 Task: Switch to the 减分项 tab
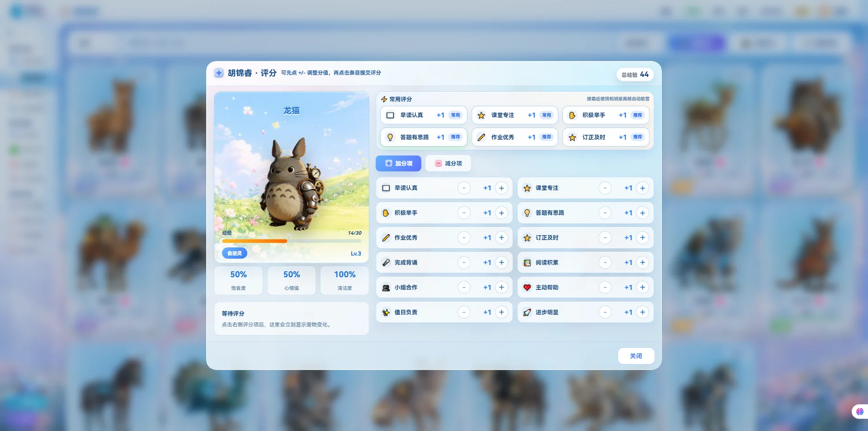point(448,163)
